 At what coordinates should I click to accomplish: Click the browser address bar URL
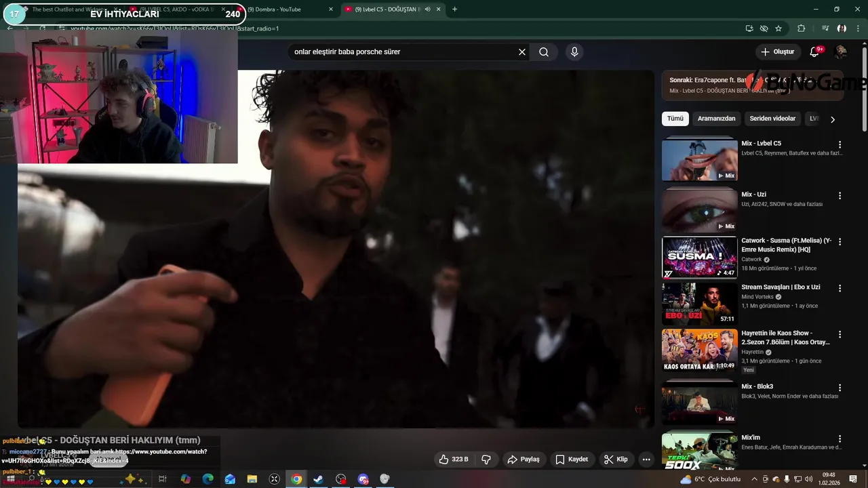175,28
